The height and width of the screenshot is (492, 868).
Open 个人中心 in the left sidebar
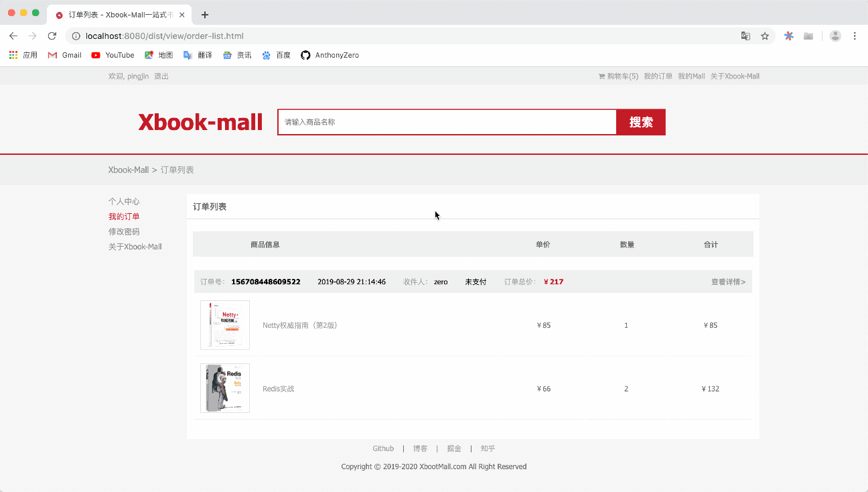(x=124, y=202)
